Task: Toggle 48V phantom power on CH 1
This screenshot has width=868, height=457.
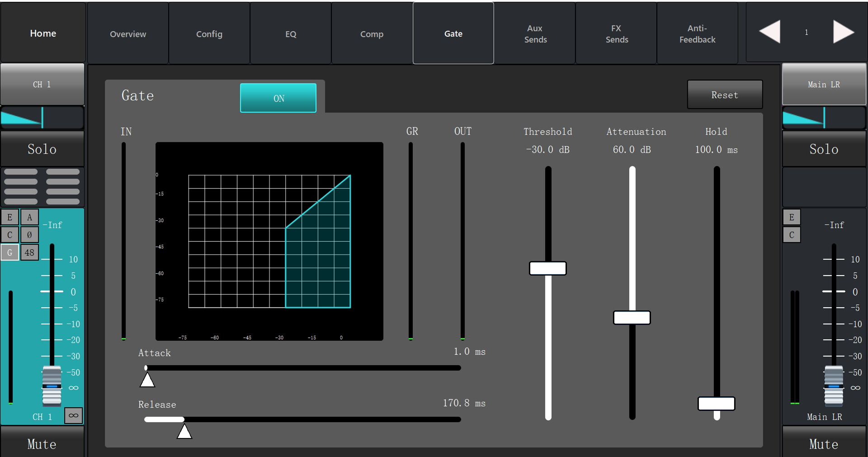Action: (x=29, y=252)
